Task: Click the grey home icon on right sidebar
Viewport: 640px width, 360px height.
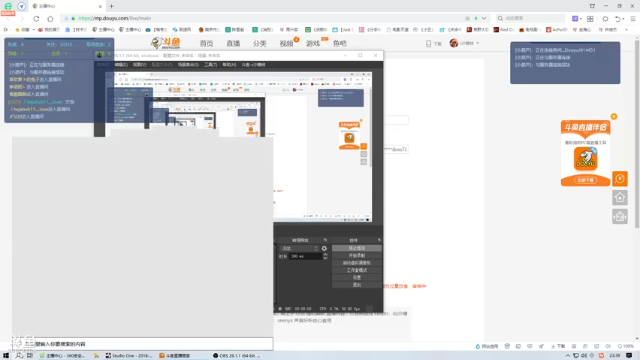Action: (x=620, y=198)
